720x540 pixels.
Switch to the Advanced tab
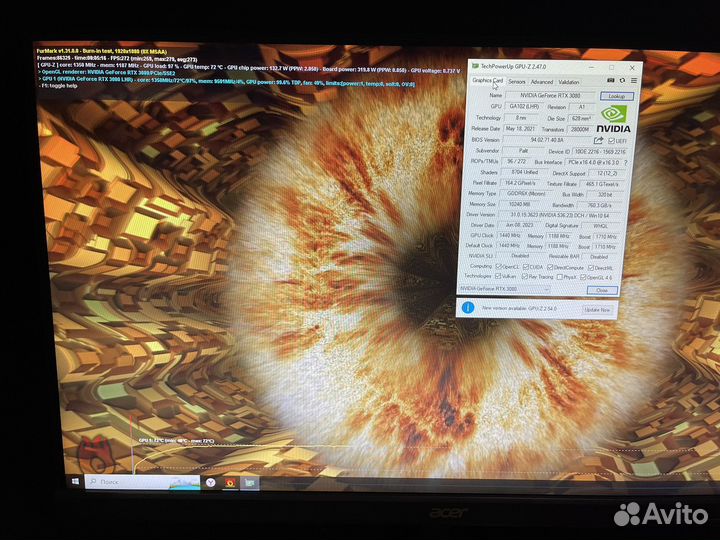542,82
